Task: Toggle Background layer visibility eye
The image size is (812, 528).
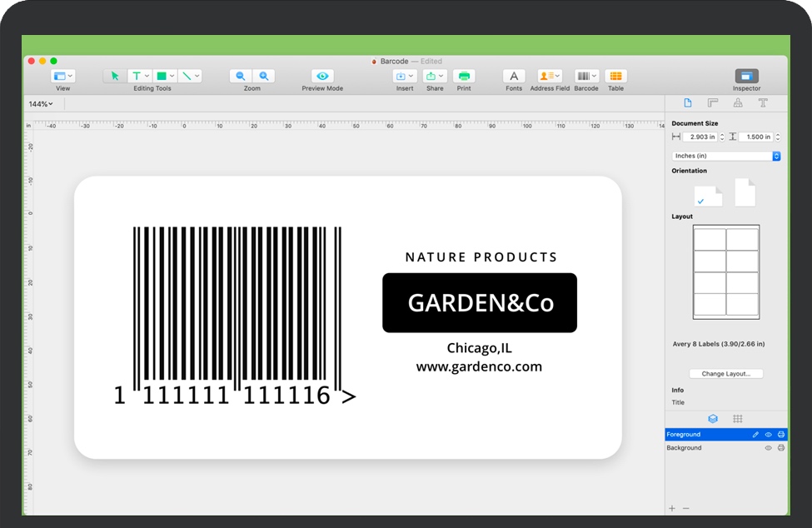Action: point(768,448)
